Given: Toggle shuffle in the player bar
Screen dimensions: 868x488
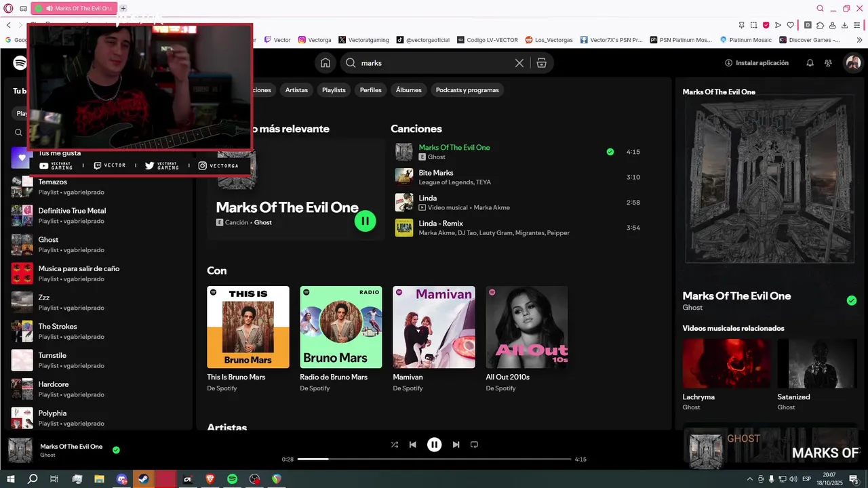Looking at the screenshot, I should [x=395, y=445].
